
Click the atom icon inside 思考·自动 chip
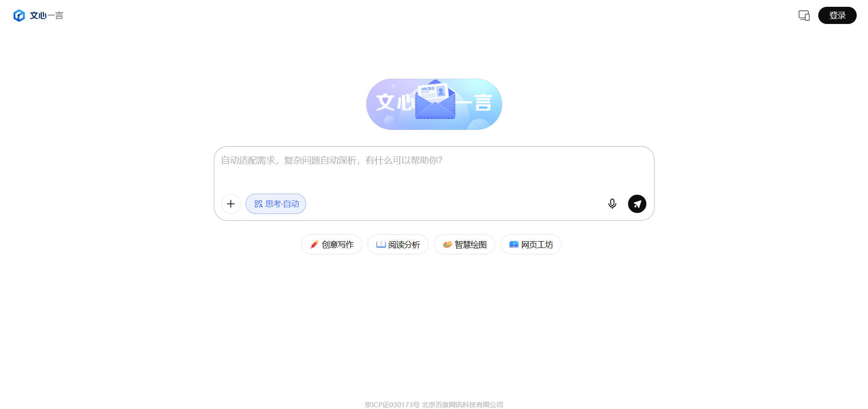click(x=259, y=204)
